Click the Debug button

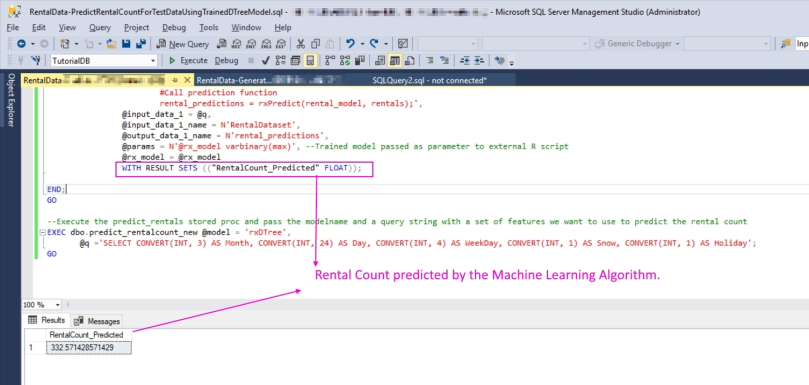click(226, 60)
